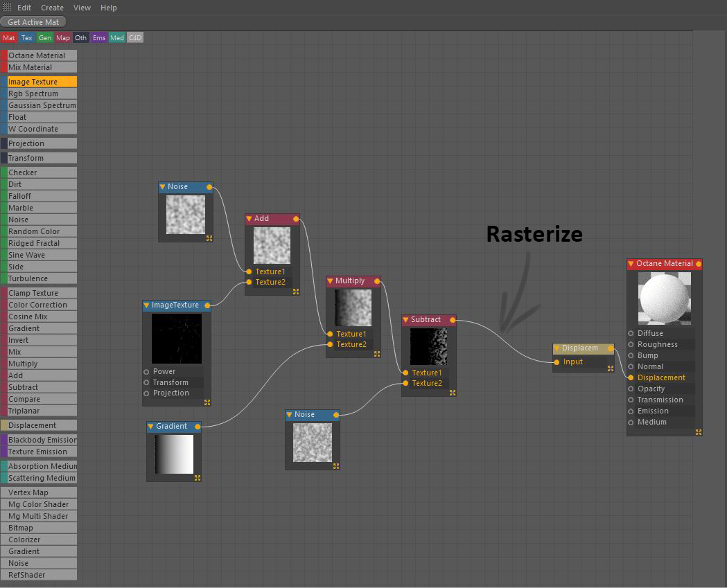Open the Edit menu
The width and height of the screenshot is (727, 588).
coord(24,8)
